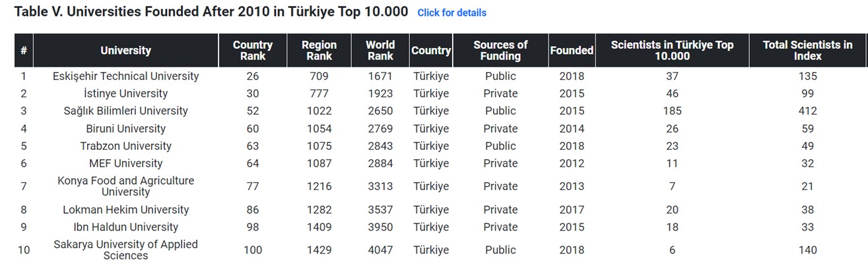Image resolution: width=868 pixels, height=270 pixels.
Task: Open Konya Food and Agriculture University
Action: [125, 186]
